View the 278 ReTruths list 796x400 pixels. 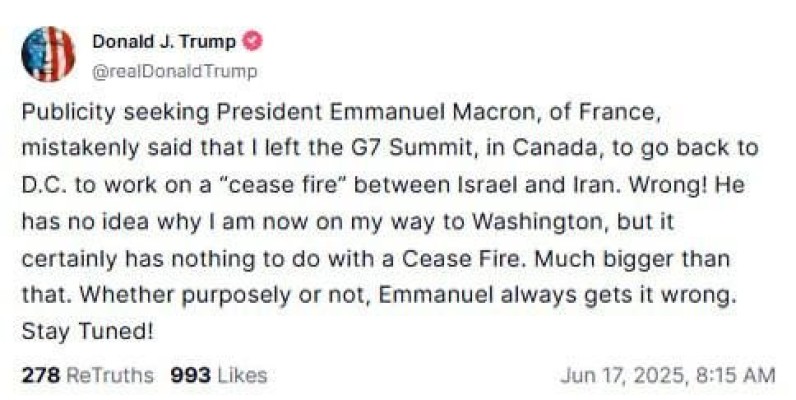87,375
